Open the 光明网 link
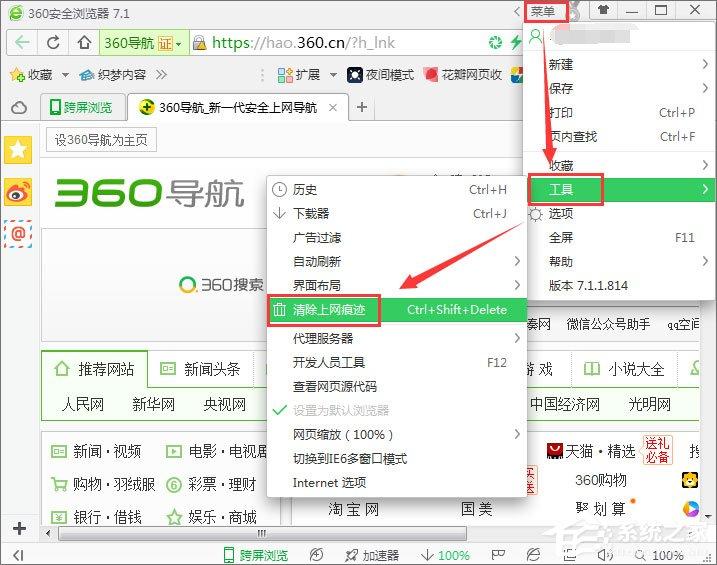 pos(650,404)
